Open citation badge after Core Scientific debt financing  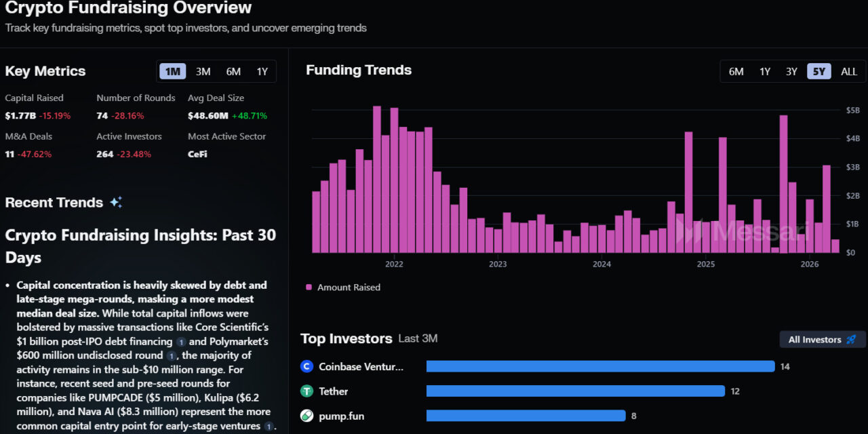pos(180,342)
